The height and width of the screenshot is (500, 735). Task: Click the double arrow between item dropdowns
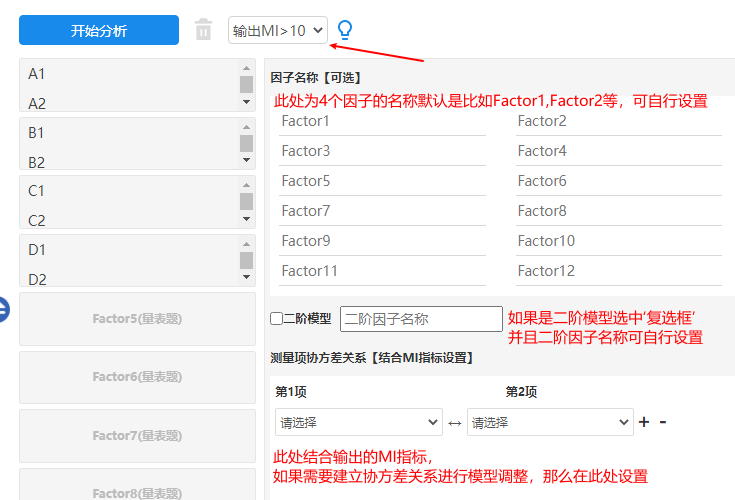click(455, 423)
